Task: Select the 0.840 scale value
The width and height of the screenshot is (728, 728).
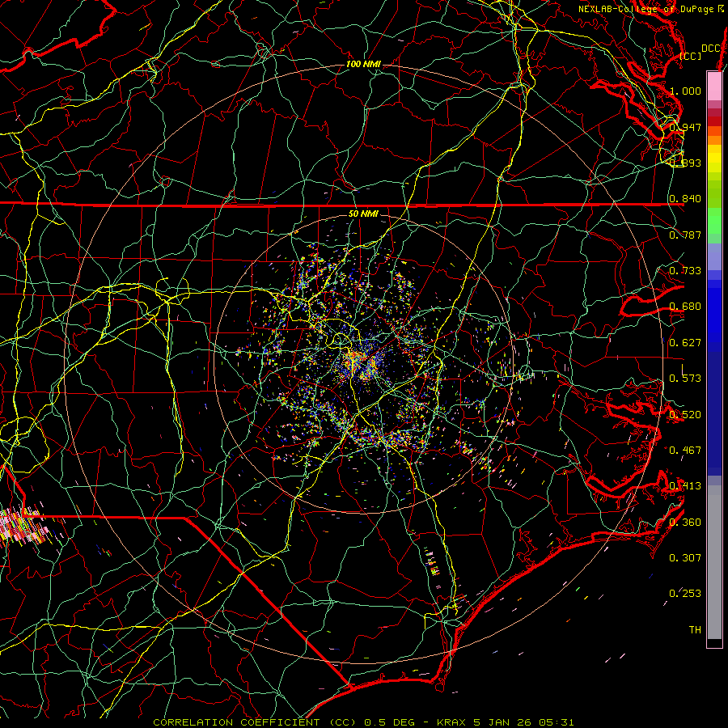Action: tap(685, 199)
